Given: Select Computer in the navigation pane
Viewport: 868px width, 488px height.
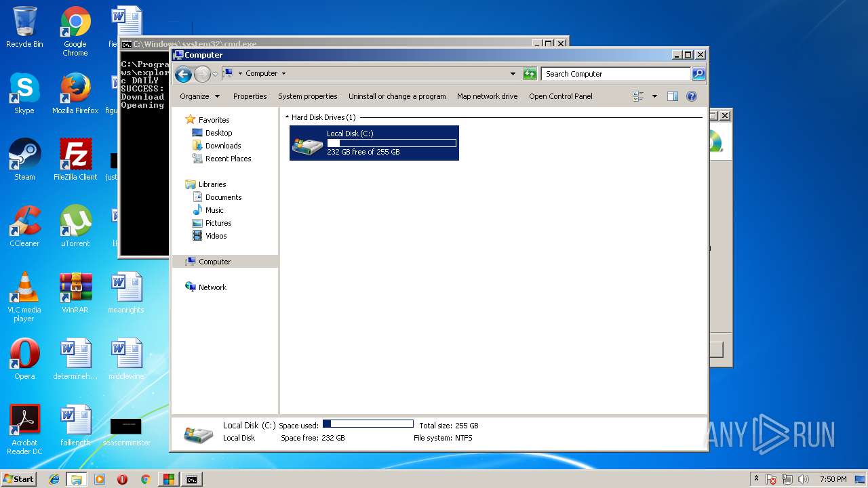Looking at the screenshot, I should tap(225, 262).
